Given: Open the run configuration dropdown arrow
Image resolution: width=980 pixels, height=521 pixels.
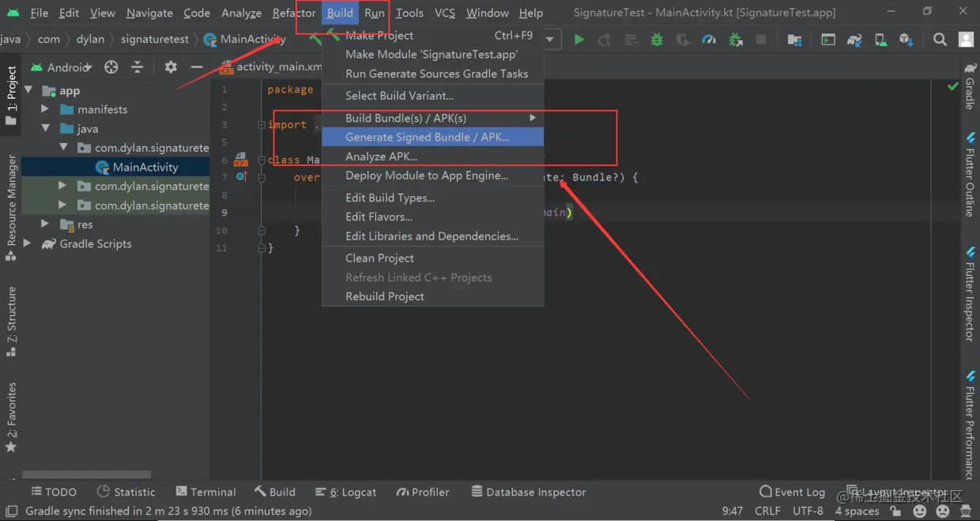Looking at the screenshot, I should [x=550, y=40].
